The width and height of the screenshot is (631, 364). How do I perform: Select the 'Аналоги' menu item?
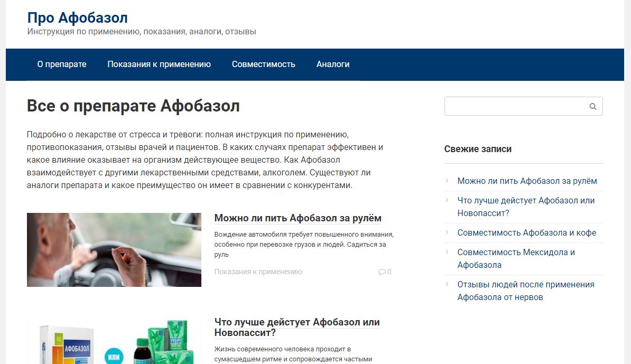click(x=333, y=64)
